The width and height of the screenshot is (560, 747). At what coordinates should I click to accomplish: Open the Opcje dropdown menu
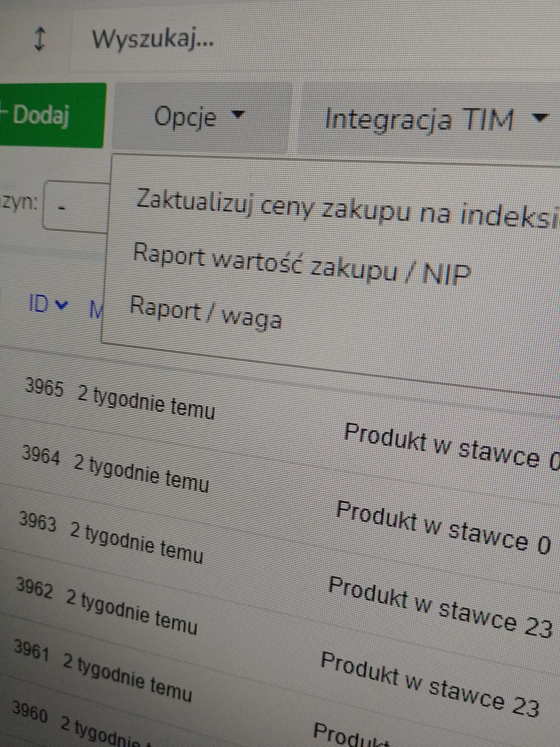coord(202,117)
